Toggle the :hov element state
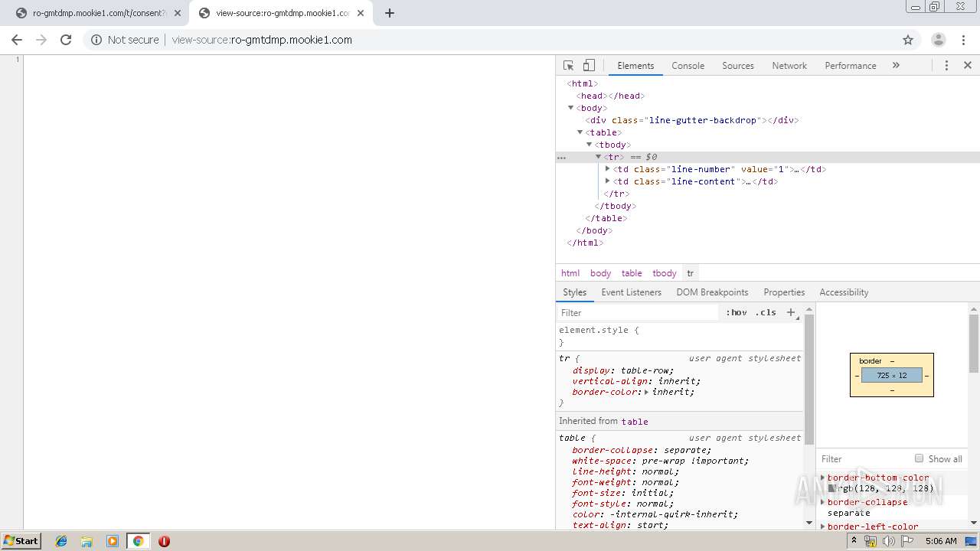This screenshot has width=980, height=551. (736, 312)
